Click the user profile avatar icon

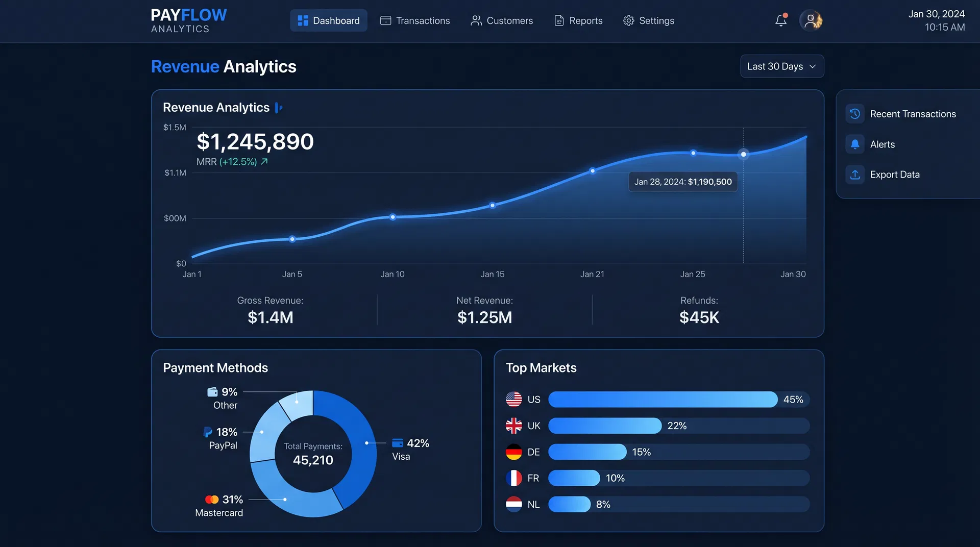[811, 20]
